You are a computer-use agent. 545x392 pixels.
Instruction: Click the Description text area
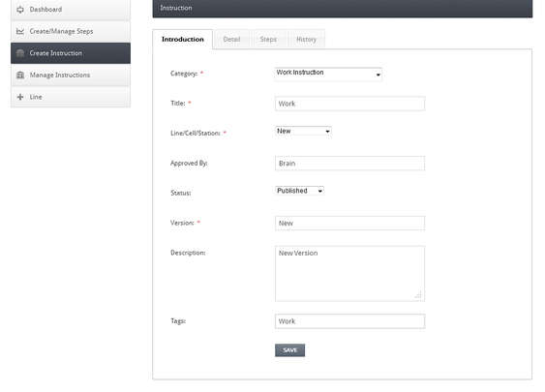click(x=349, y=274)
